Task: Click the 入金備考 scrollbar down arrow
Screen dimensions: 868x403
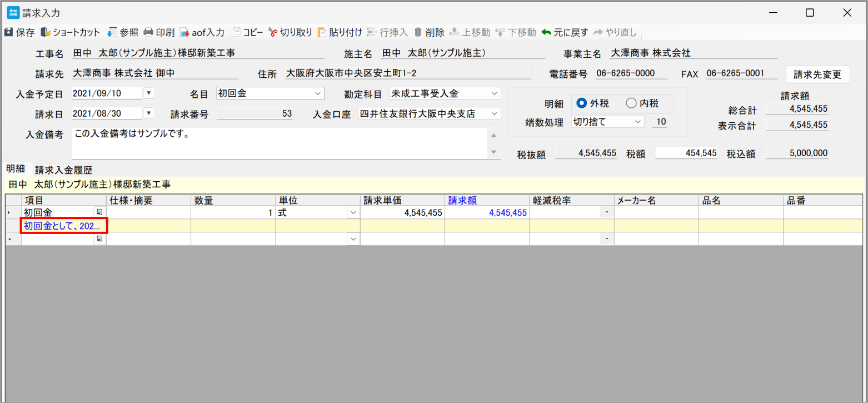Action: pyautogui.click(x=493, y=152)
